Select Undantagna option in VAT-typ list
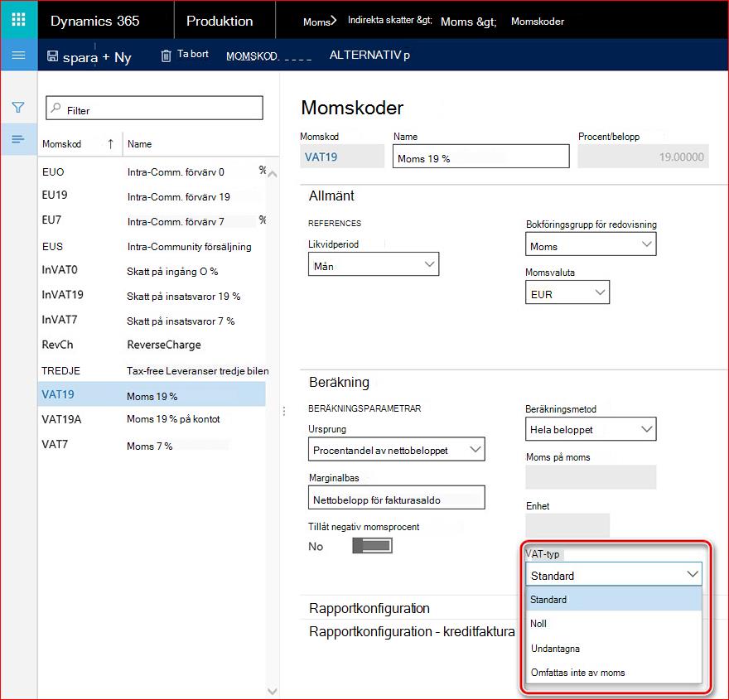The image size is (729, 700). tap(613, 648)
